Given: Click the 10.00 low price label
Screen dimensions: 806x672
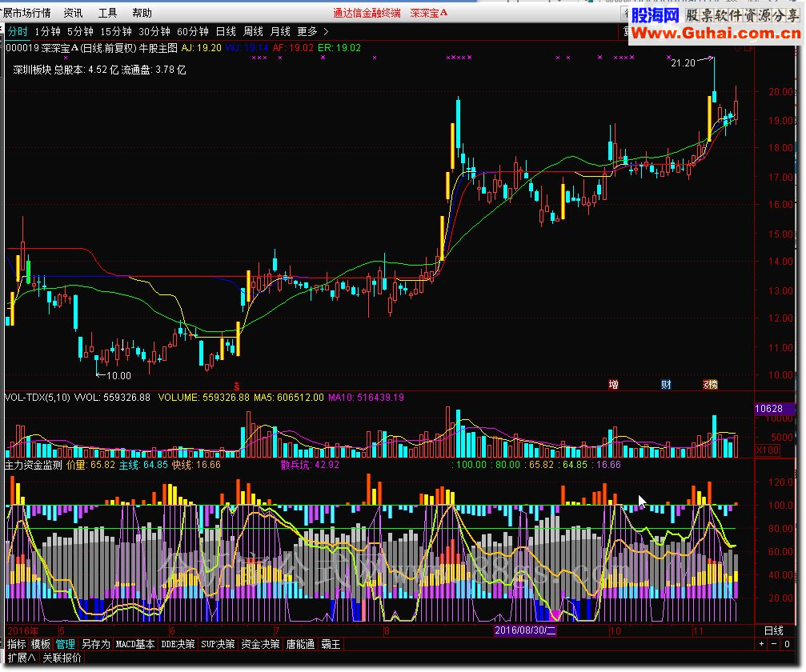Looking at the screenshot, I should click(118, 375).
